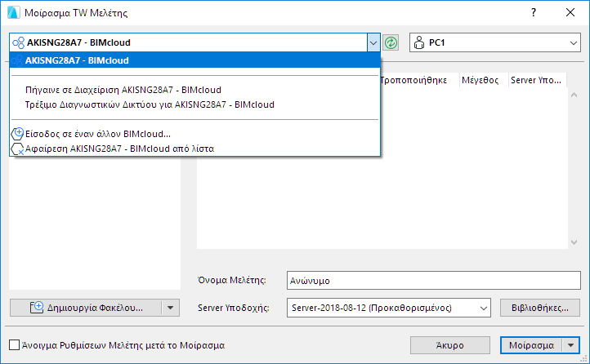
Task: Click the project list scroll down arrow
Action: click(574, 242)
